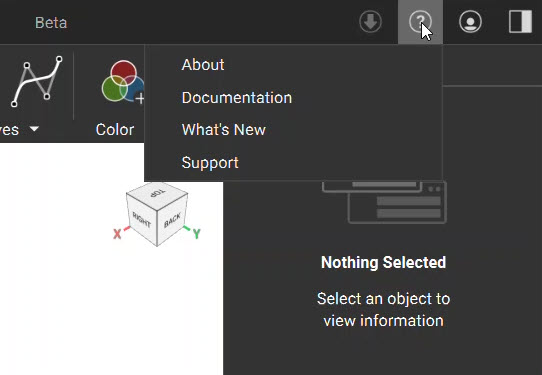Click the green Y axis label
The height and width of the screenshot is (375, 542).
197,234
